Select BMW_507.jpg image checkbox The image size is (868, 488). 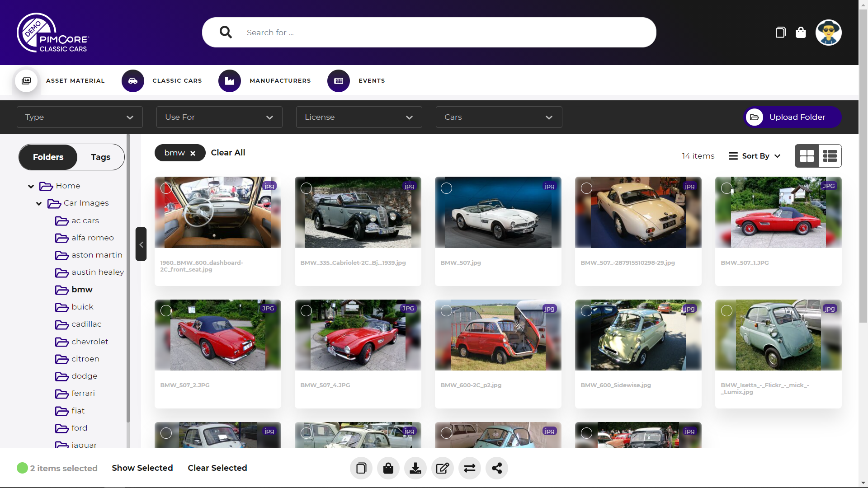pyautogui.click(x=447, y=188)
